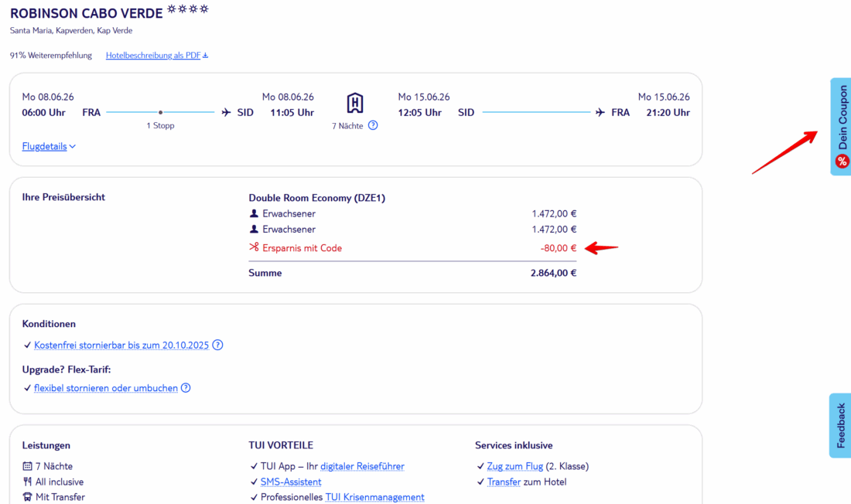Click the ROBINSON CABO VERDE hotel title

tap(87, 13)
